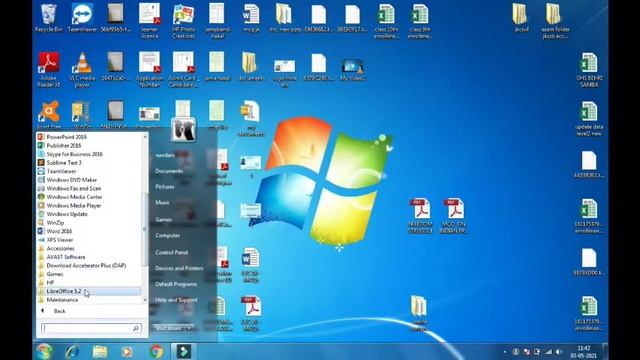Open the Admit Card Candidate PDF icon
The image size is (640, 360).
coord(183,69)
